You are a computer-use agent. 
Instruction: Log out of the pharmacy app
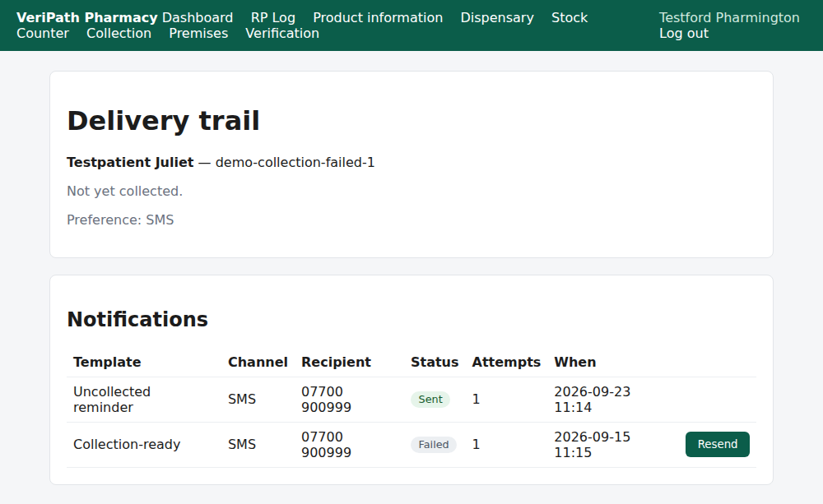[x=684, y=33]
